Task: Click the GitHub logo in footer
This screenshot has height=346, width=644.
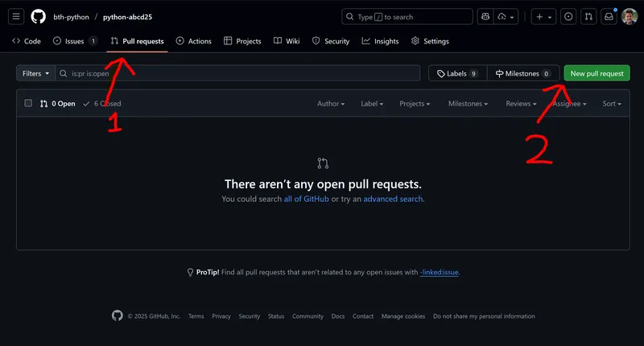Action: click(x=118, y=316)
